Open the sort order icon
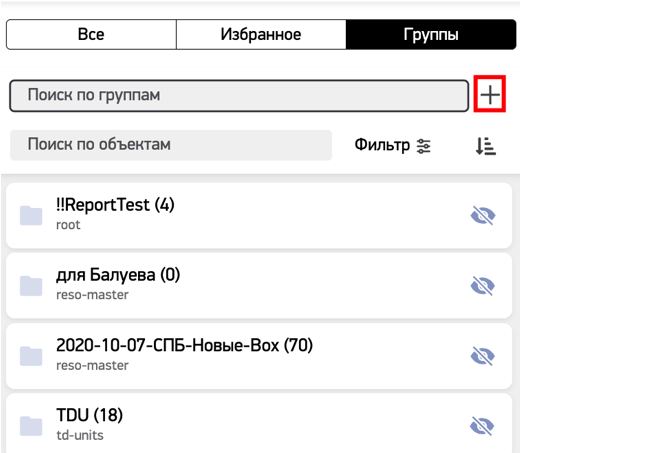The width and height of the screenshot is (646, 453). point(485,146)
